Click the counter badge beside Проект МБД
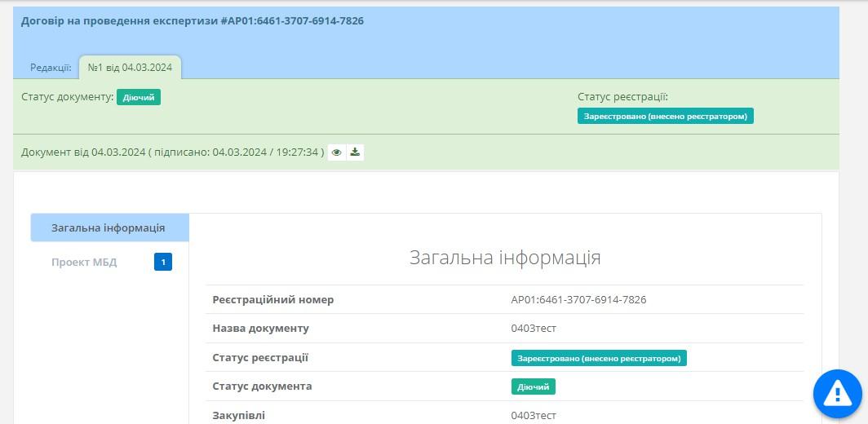 [163, 262]
